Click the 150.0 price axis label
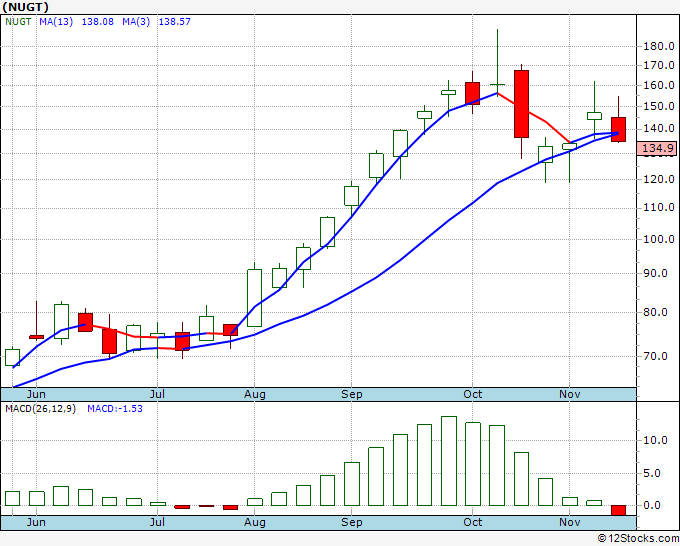 click(x=658, y=106)
